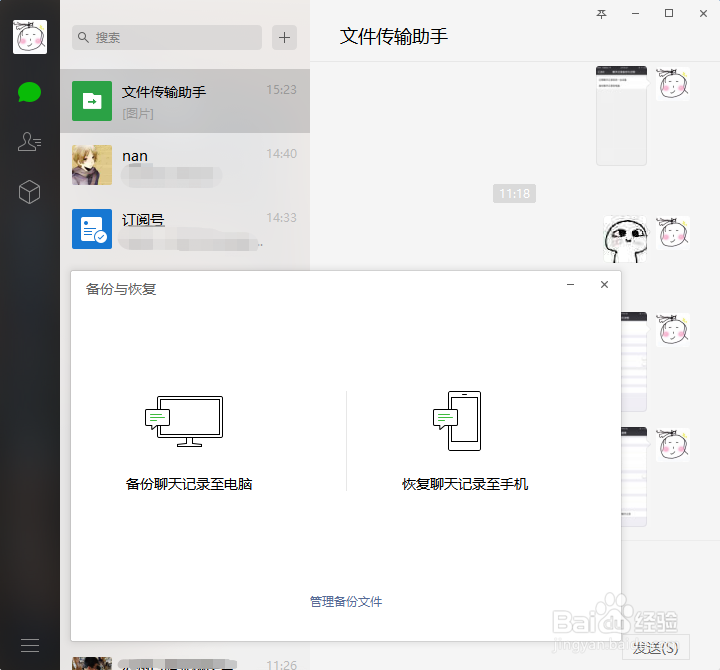Click the 14:40 time on nan's chat
Viewport: 720px width, 670px height.
[x=281, y=153]
